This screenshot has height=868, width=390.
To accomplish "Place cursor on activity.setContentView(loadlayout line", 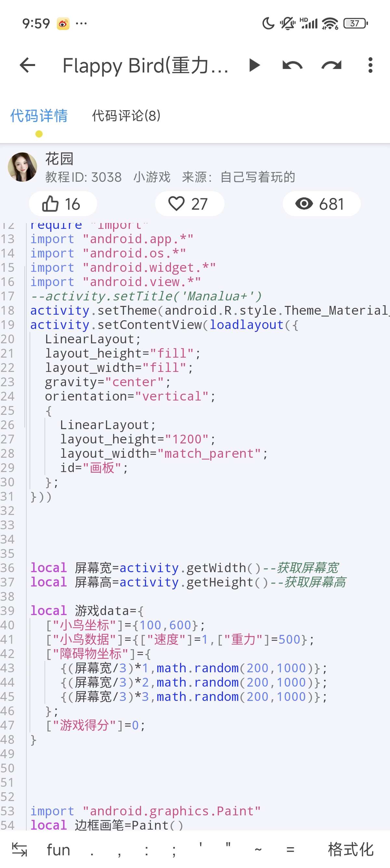I will tap(164, 325).
